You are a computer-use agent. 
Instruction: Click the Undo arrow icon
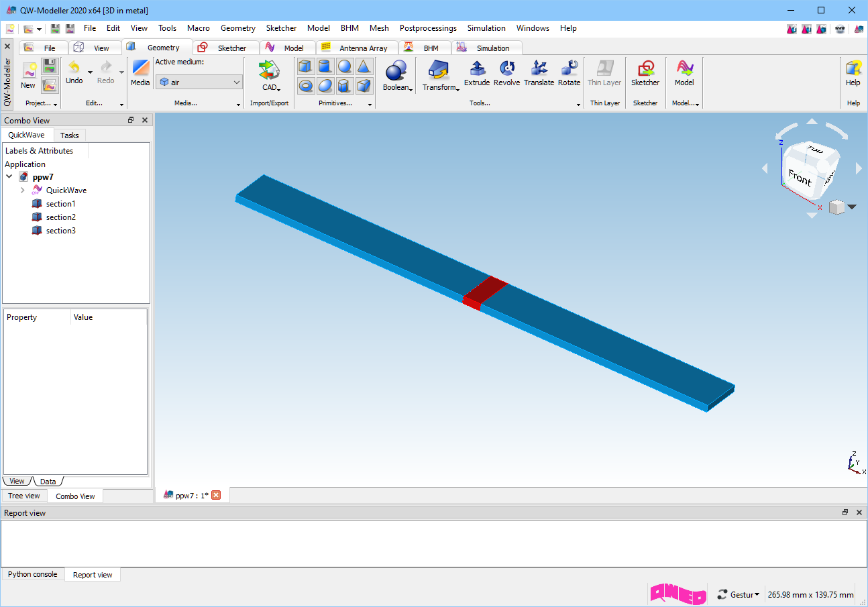(74, 68)
